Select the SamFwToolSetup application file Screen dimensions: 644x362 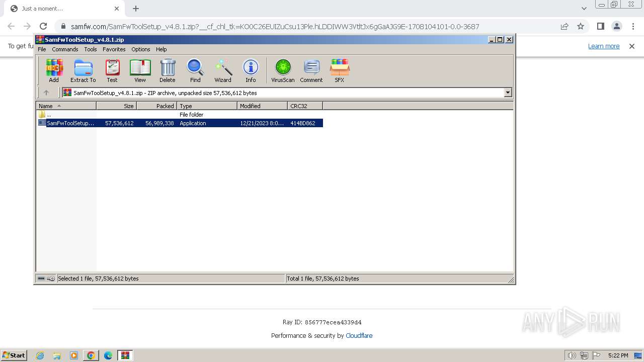(180, 123)
